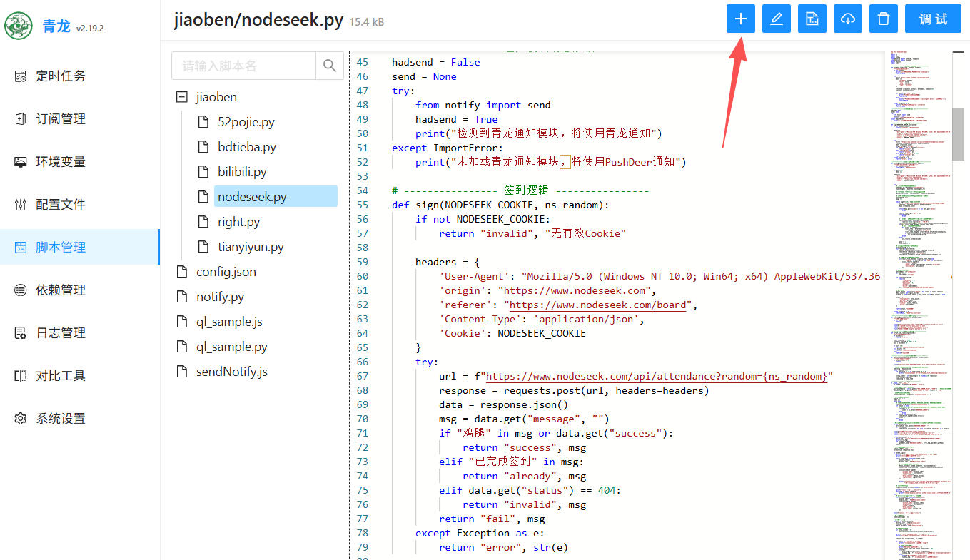The width and height of the screenshot is (970, 560).
Task: Collapse the jiaoben folder tree node
Action: click(x=181, y=97)
